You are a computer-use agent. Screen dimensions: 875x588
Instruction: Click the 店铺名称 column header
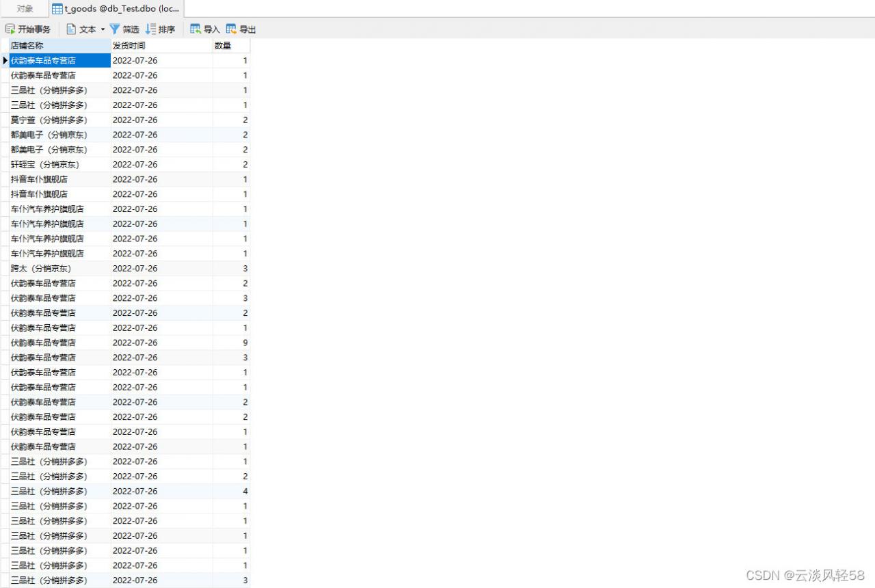pyautogui.click(x=59, y=46)
